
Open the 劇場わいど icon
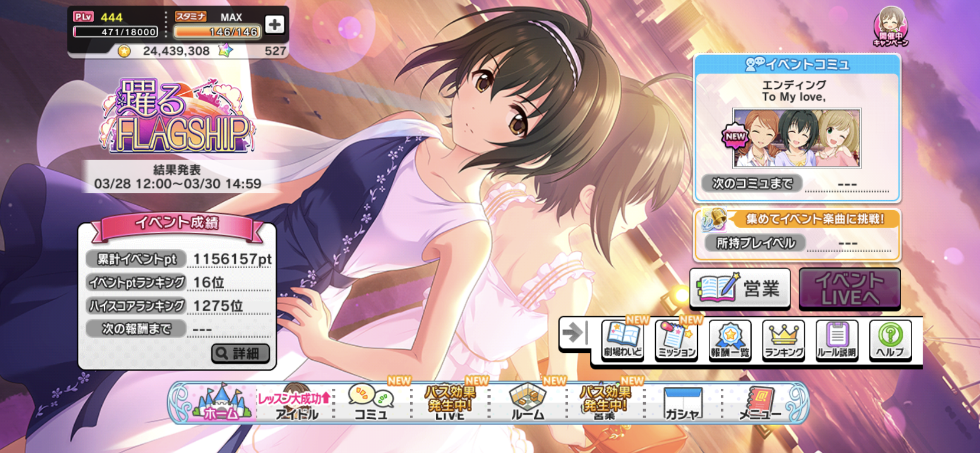[x=623, y=341]
